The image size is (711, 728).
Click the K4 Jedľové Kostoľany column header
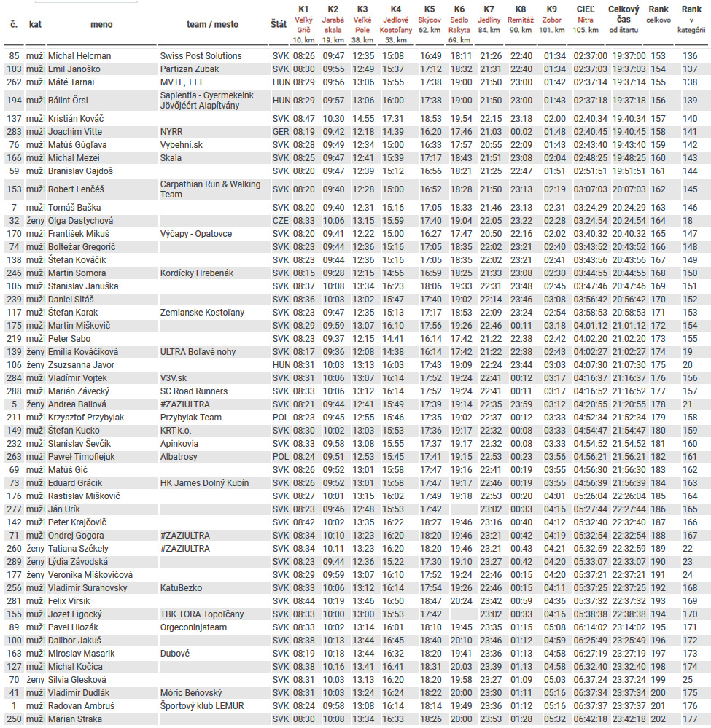(x=393, y=24)
